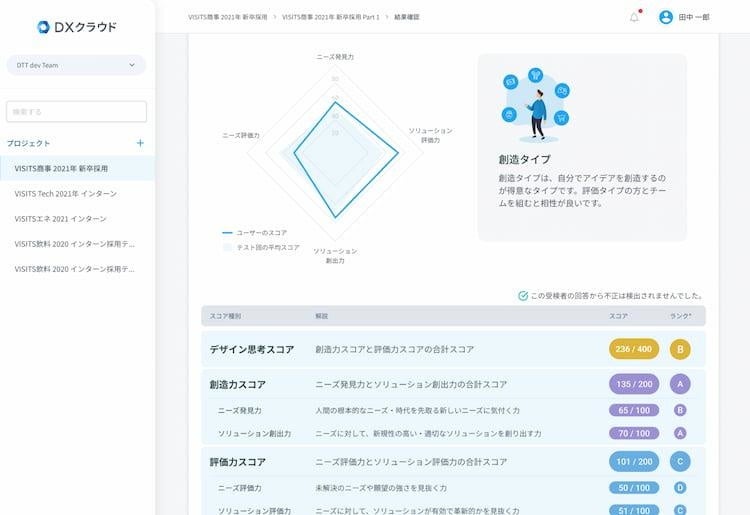Click the 70 / 100 score pill

pyautogui.click(x=634, y=433)
